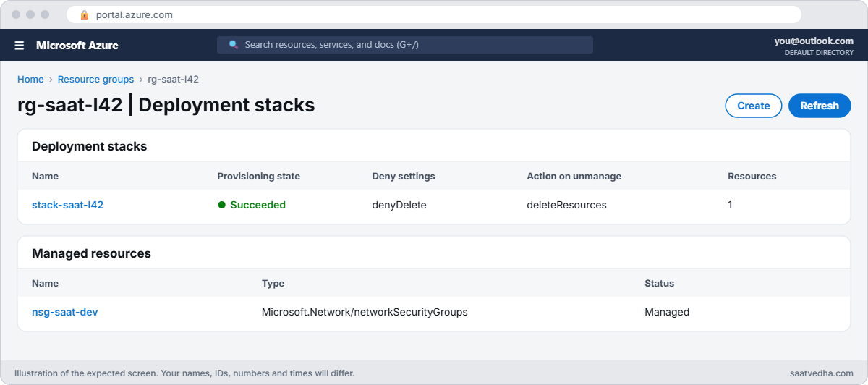The width and height of the screenshot is (868, 385).
Task: Select the Succeeded provisioning state text
Action: [x=258, y=205]
